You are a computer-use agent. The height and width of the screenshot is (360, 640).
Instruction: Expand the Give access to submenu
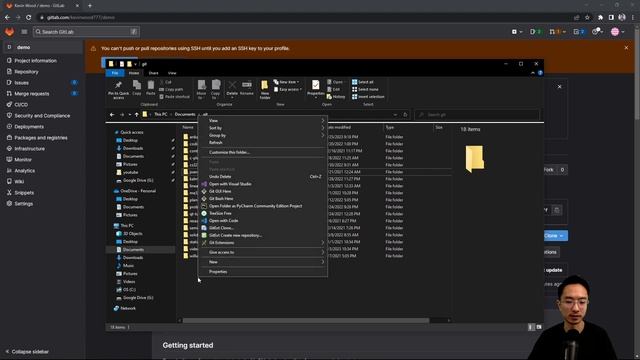click(x=262, y=253)
